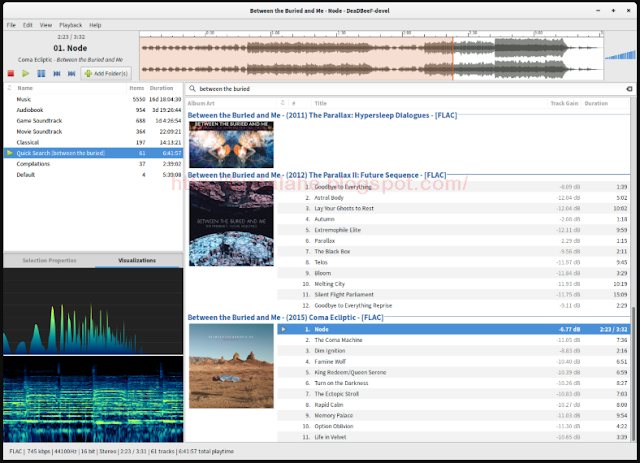Skip to the previous track

pos(57,73)
